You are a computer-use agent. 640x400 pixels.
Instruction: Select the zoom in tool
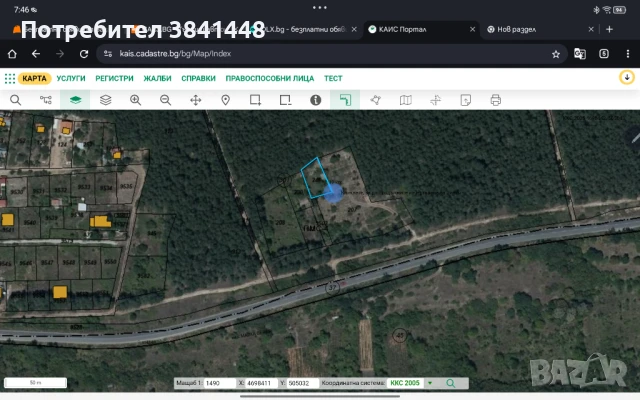point(136,100)
